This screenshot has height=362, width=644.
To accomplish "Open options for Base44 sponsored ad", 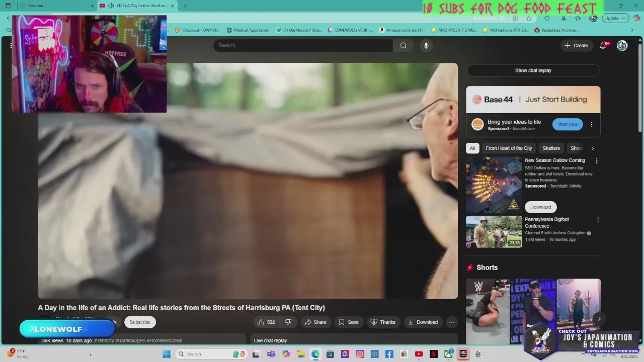I will click(x=592, y=124).
